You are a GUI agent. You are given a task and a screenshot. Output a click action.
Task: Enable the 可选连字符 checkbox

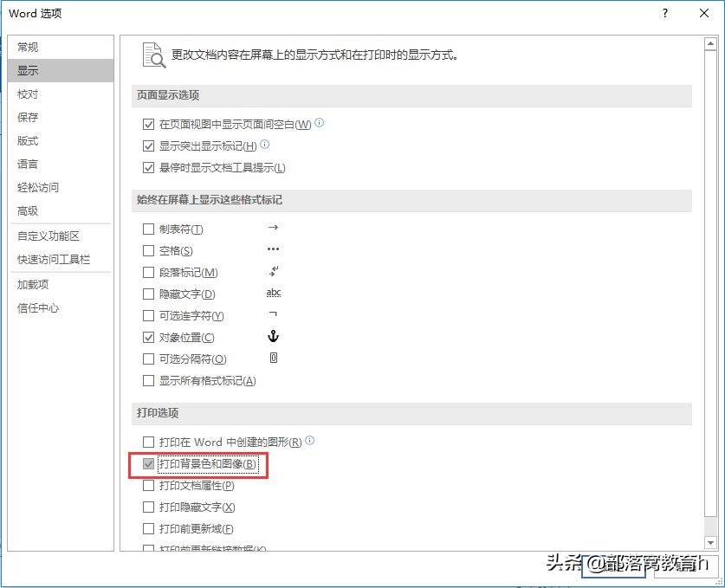click(148, 316)
